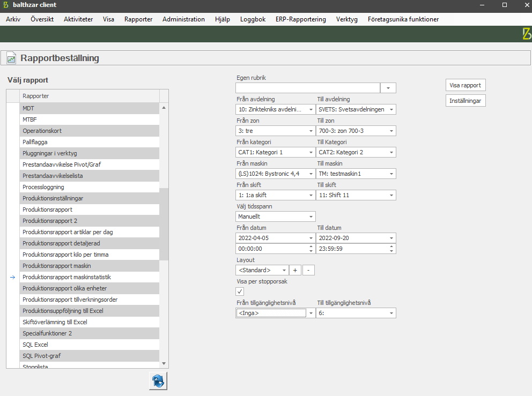This screenshot has height=396, width=532.
Task: Select Prestandaavvikelse Pivot/Graf report
Action: [x=90, y=165]
